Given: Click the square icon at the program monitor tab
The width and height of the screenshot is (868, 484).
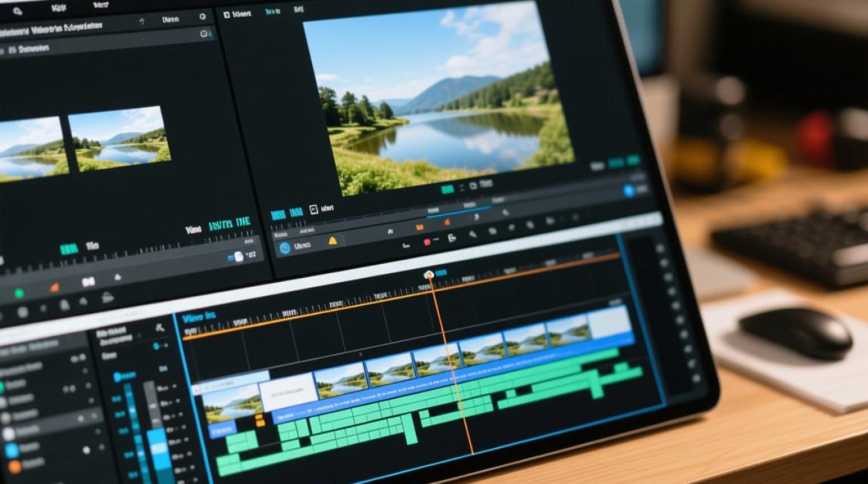Looking at the screenshot, I should [226, 14].
